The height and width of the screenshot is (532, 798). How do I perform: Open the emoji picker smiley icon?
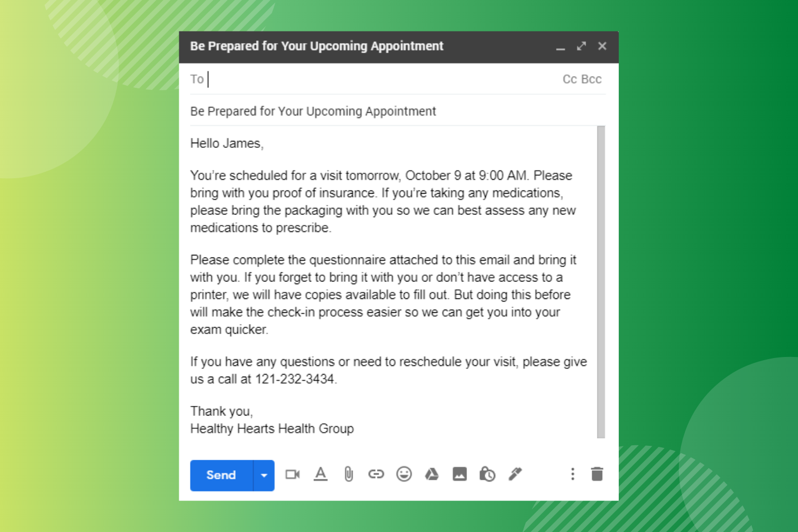[x=404, y=474]
